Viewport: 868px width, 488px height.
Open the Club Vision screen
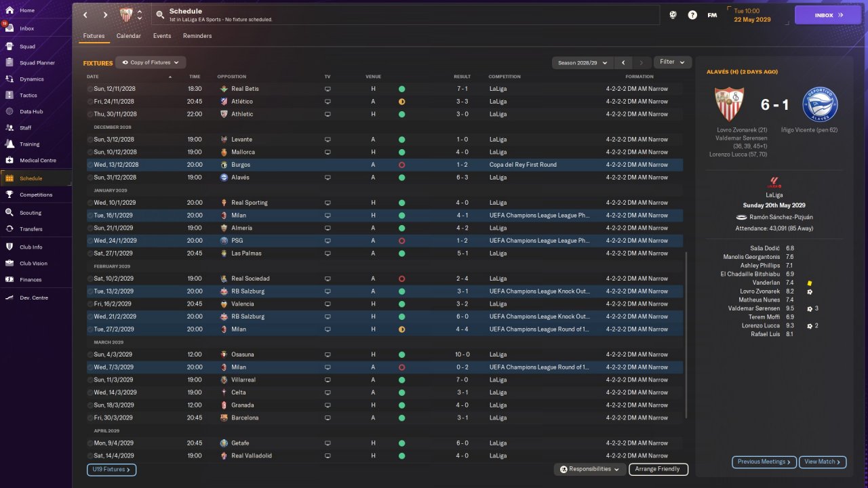(33, 263)
